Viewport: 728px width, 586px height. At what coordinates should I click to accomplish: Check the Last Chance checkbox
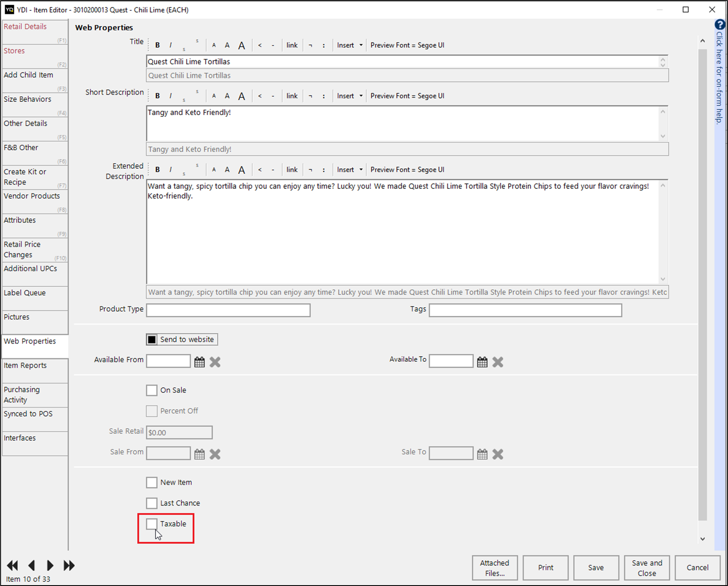[152, 503]
